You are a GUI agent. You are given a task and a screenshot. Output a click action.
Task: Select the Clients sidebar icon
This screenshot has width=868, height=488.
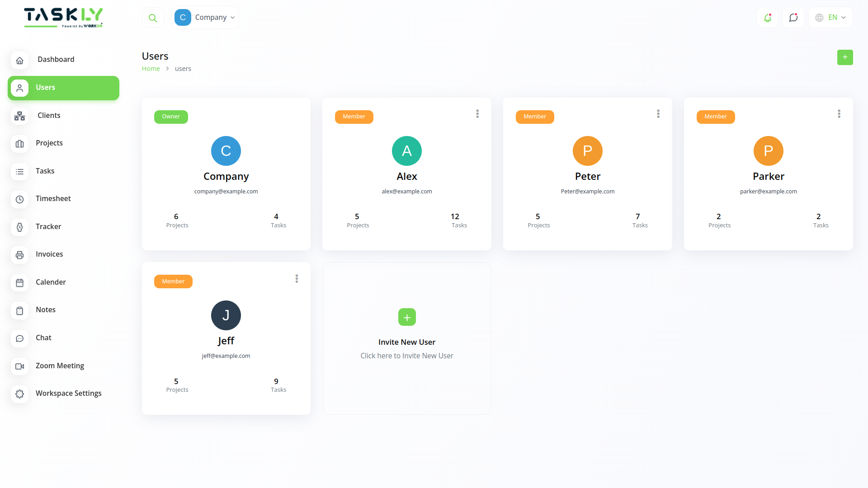pyautogui.click(x=19, y=116)
